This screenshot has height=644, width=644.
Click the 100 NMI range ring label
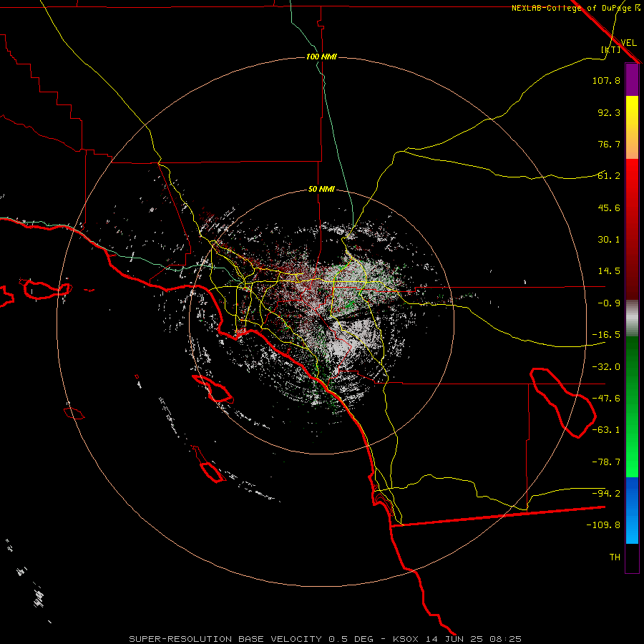click(x=321, y=57)
